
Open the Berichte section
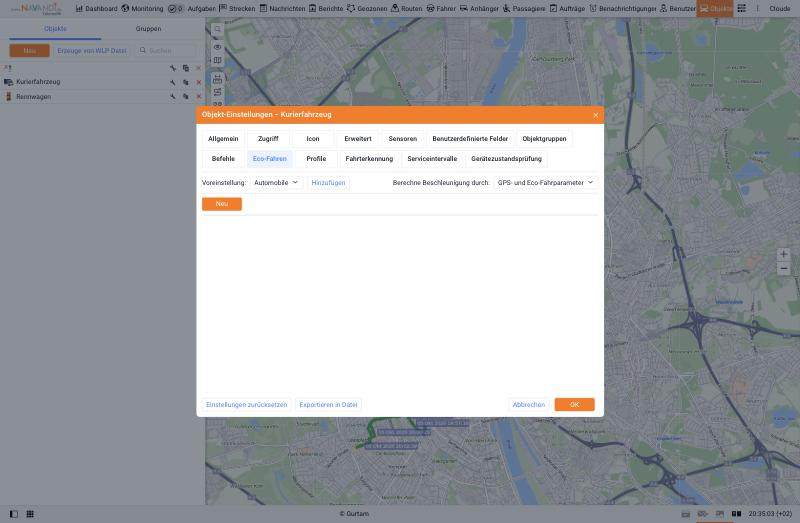click(x=326, y=9)
